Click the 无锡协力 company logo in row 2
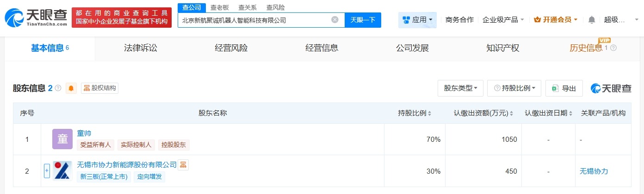 click(x=62, y=170)
